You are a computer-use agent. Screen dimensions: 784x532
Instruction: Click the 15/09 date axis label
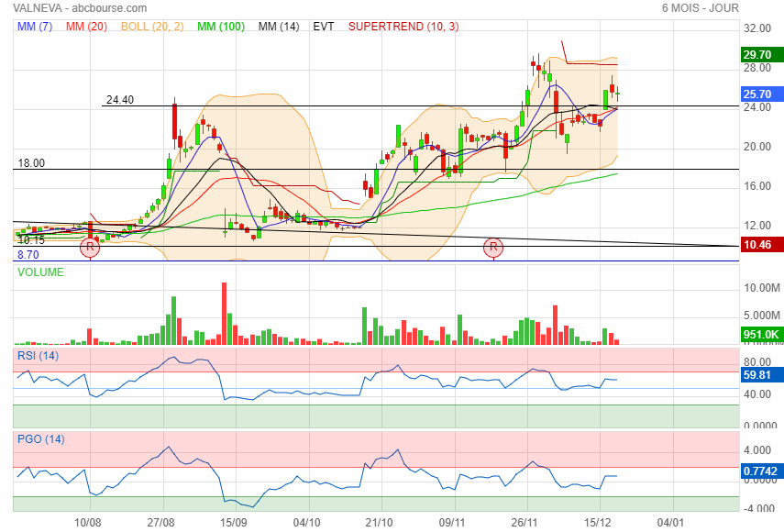(x=234, y=523)
